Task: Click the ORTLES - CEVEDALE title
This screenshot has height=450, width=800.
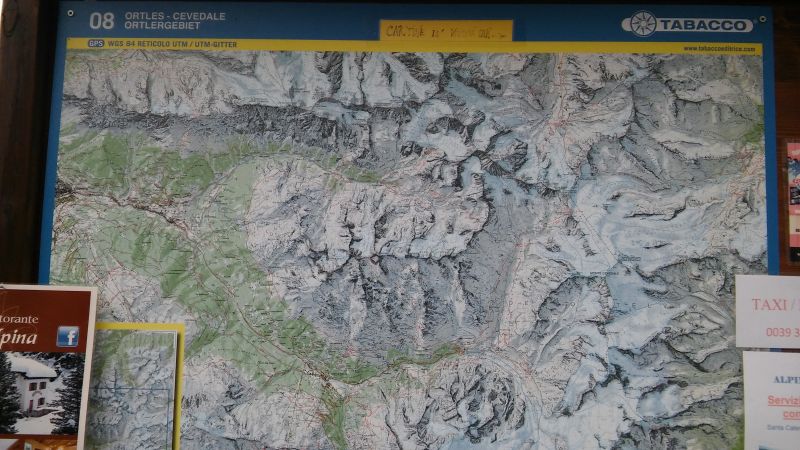Action: [x=175, y=16]
